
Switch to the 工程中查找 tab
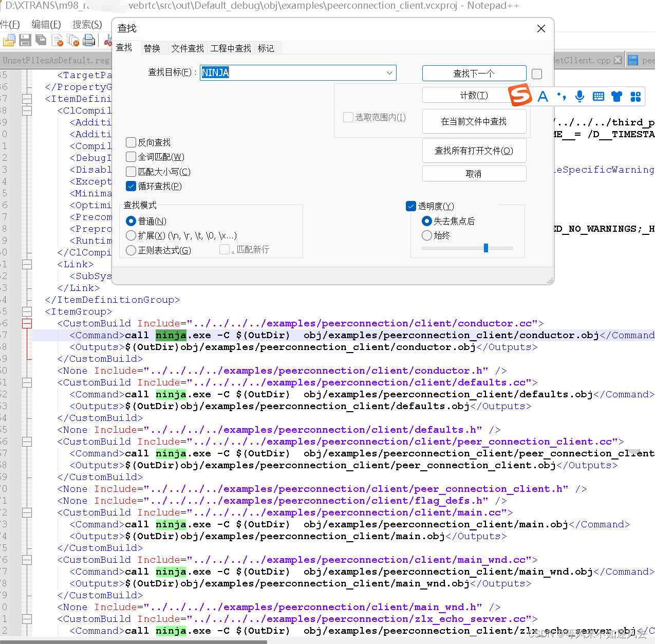click(231, 48)
